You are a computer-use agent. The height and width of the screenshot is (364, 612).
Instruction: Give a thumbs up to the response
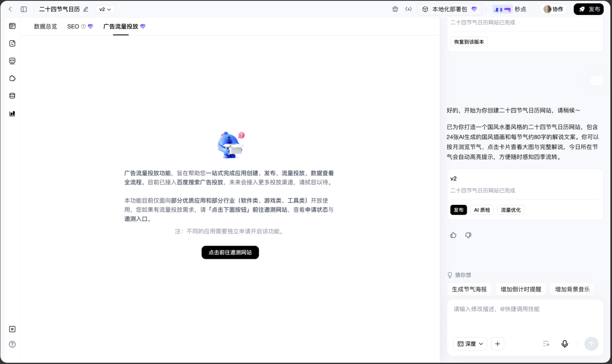coord(453,235)
